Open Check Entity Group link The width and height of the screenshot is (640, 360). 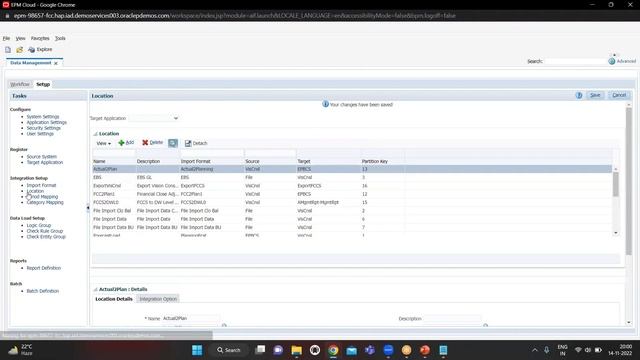pyautogui.click(x=46, y=237)
